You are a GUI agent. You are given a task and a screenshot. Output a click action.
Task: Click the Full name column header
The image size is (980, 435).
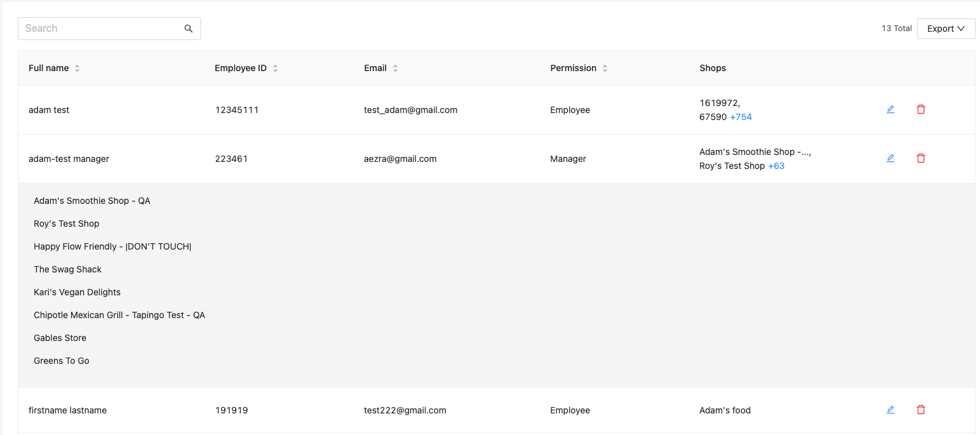(x=48, y=68)
